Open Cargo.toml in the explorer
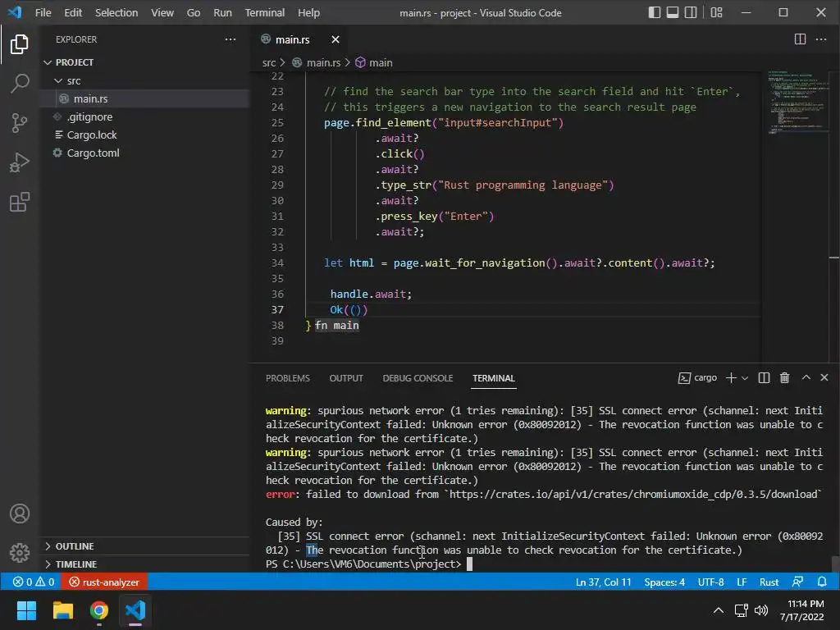This screenshot has height=630, width=840. (x=93, y=153)
